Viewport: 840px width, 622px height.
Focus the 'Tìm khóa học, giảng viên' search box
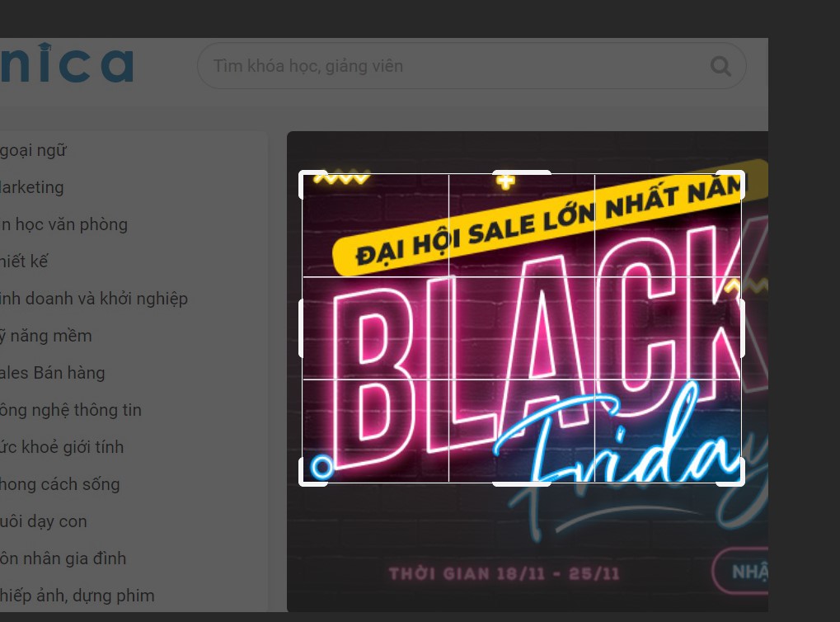pyautogui.click(x=453, y=66)
